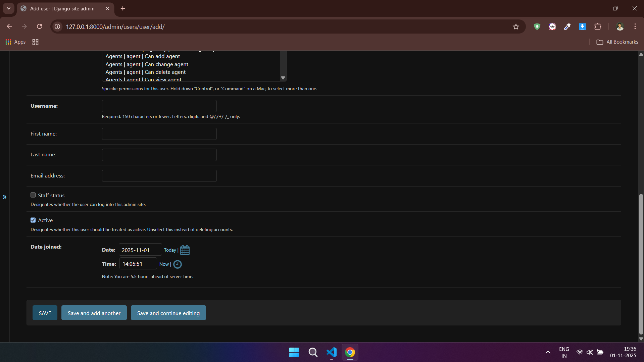Enable the Staff status checkbox
The width and height of the screenshot is (644, 362).
pyautogui.click(x=33, y=195)
